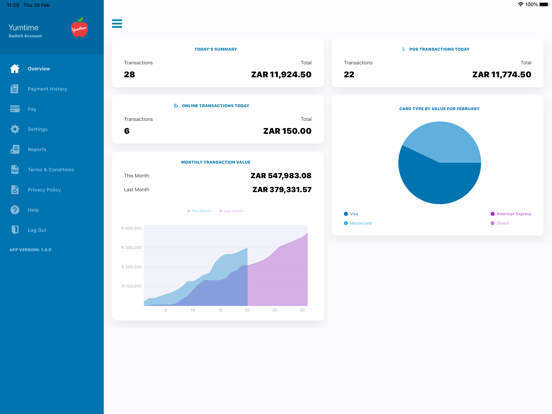
Task: Click the Today's Summary card title
Action: pos(216,49)
